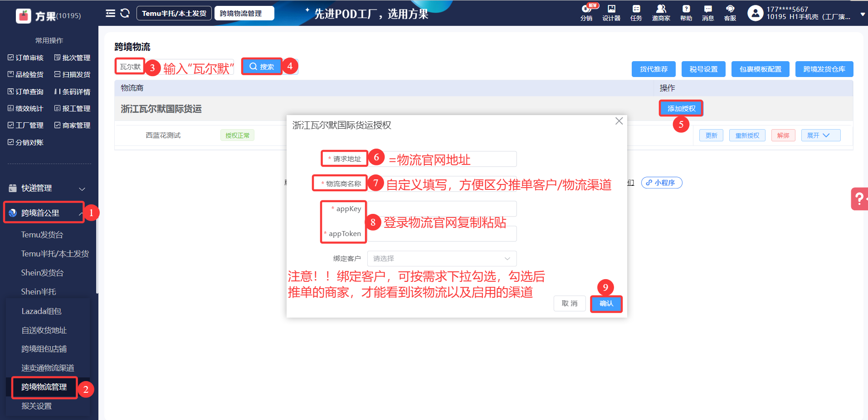
Task: Open 订单审核 shortcut
Action: tap(26, 58)
